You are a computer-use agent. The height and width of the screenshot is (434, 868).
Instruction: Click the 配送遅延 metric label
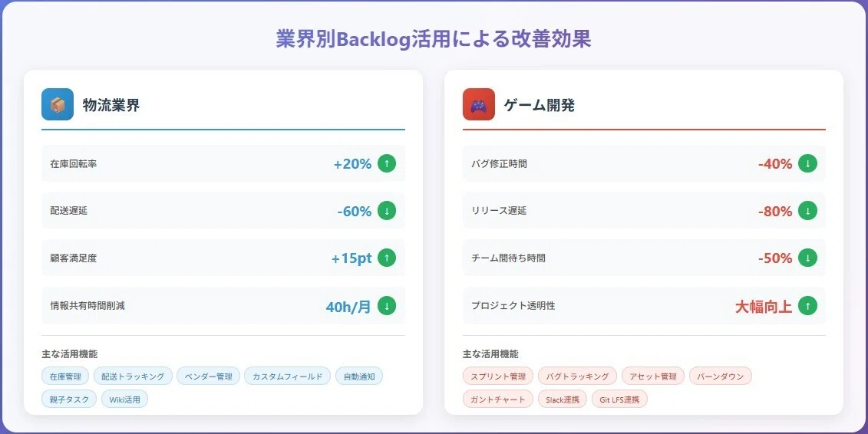click(68, 211)
